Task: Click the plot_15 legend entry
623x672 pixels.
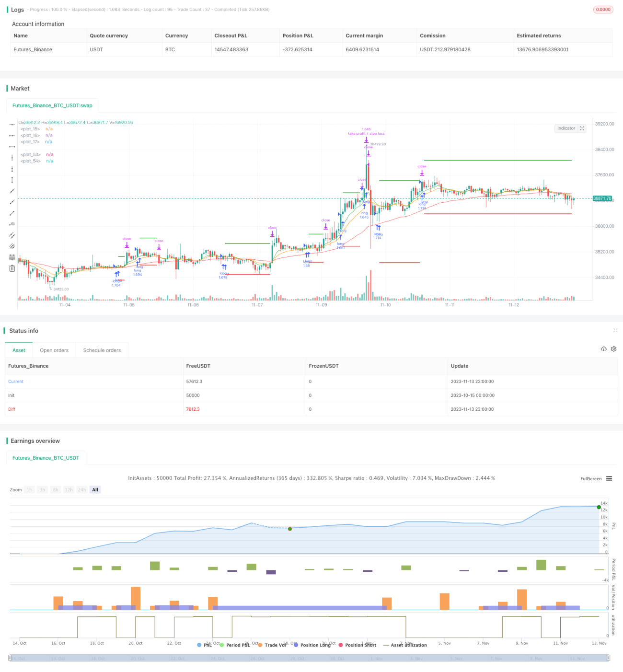Action: pyautogui.click(x=36, y=129)
